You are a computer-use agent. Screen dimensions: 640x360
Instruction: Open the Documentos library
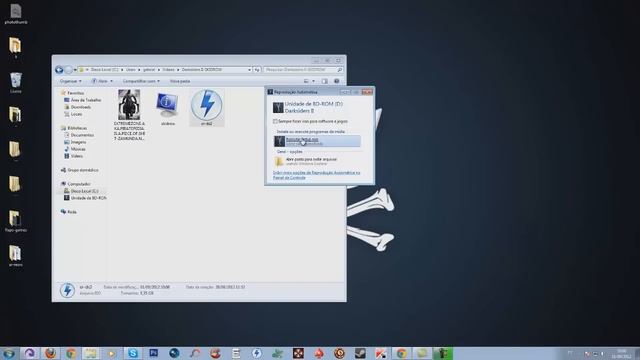pos(82,135)
